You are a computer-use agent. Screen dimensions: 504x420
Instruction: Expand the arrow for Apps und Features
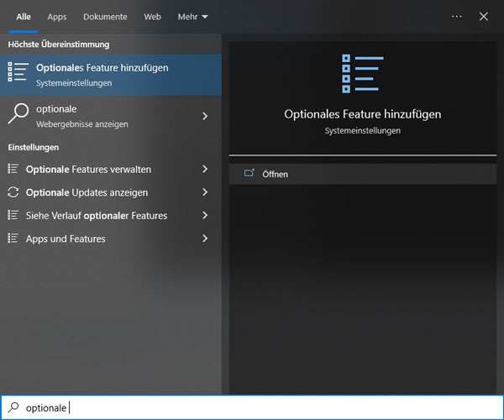click(x=205, y=239)
